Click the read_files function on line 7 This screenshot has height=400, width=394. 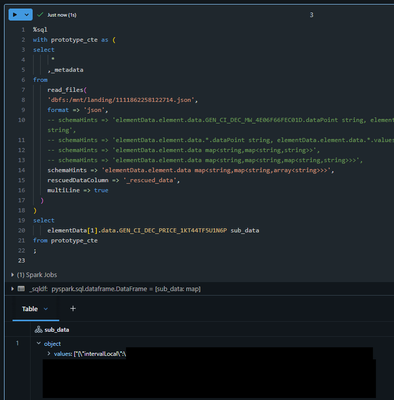tap(65, 90)
